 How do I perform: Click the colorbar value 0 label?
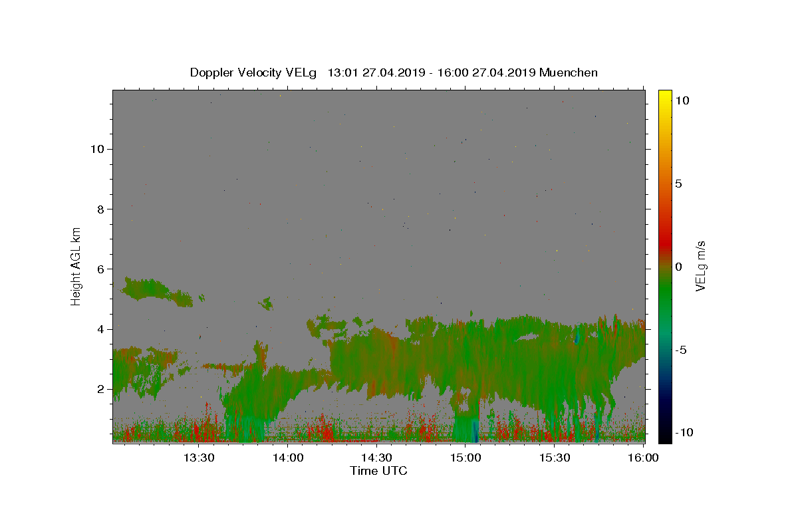coord(678,267)
